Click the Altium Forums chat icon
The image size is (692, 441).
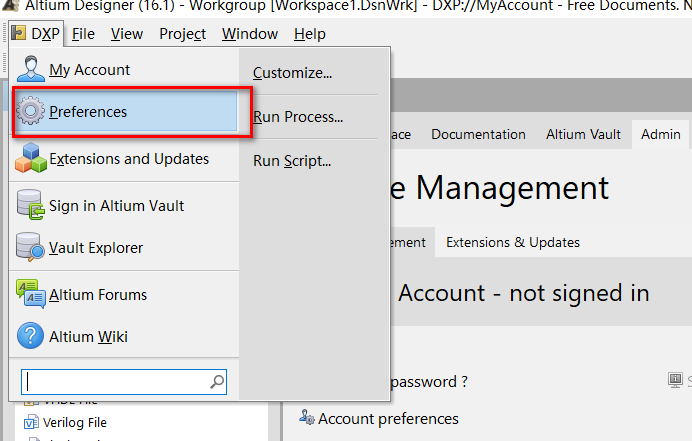click(30, 294)
